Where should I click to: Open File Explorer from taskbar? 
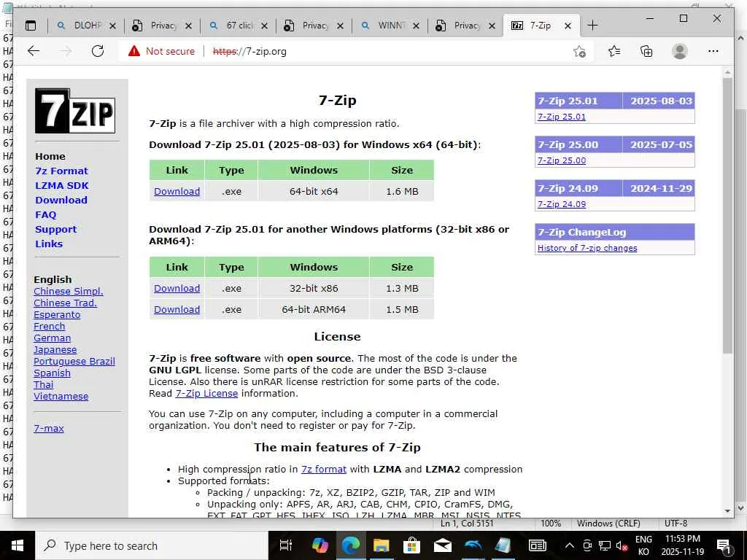(x=381, y=545)
